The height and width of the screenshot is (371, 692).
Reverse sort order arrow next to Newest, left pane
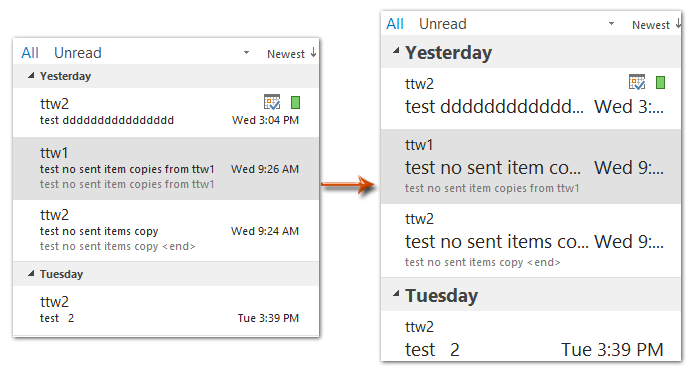coord(313,52)
